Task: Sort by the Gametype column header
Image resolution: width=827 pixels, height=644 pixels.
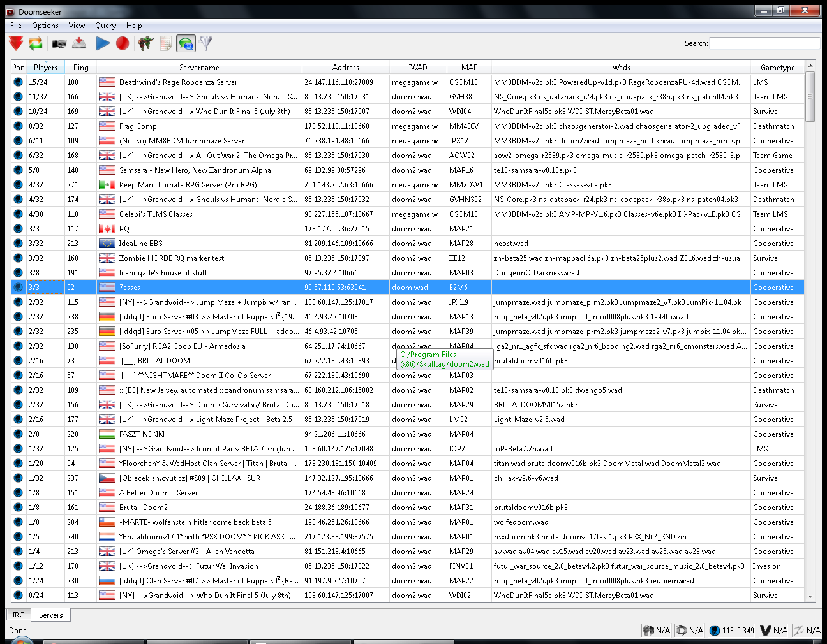Action: click(x=777, y=67)
